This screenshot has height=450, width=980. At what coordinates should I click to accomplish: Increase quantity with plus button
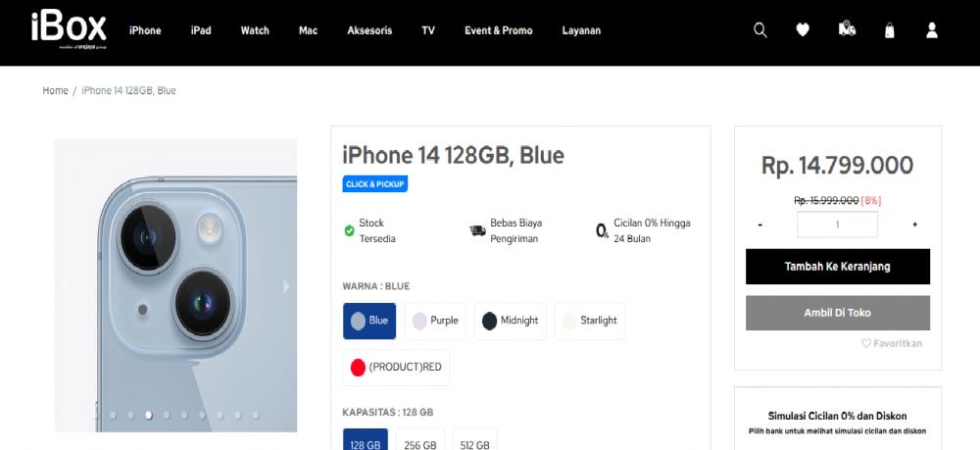tap(914, 225)
